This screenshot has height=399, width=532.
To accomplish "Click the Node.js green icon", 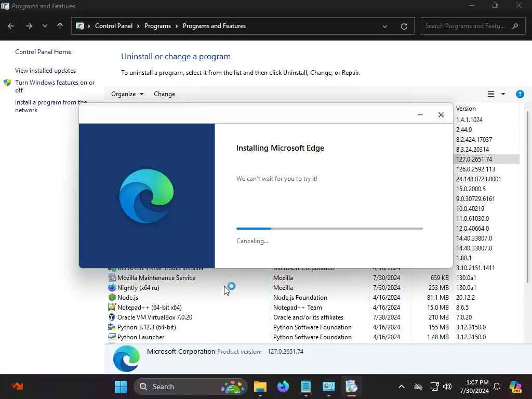I will coord(112,298).
